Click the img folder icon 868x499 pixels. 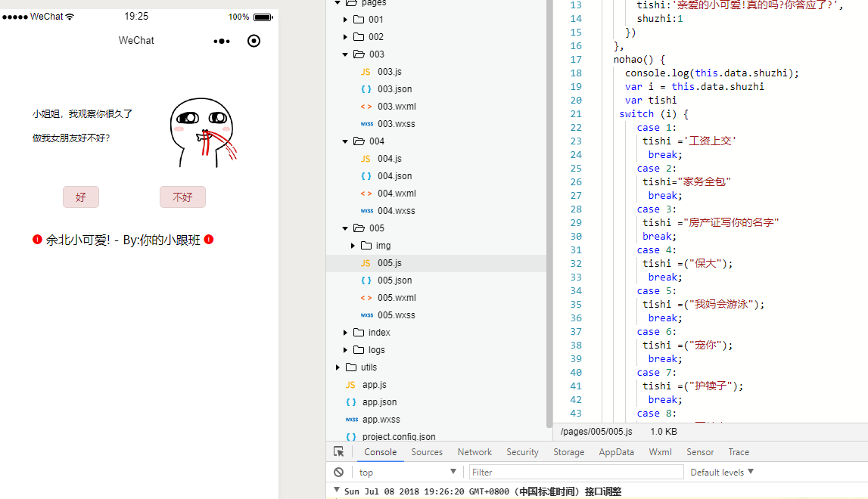366,245
